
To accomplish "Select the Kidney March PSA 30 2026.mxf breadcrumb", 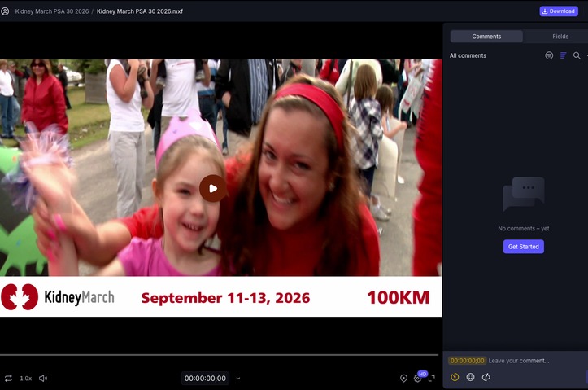I will 140,11.
